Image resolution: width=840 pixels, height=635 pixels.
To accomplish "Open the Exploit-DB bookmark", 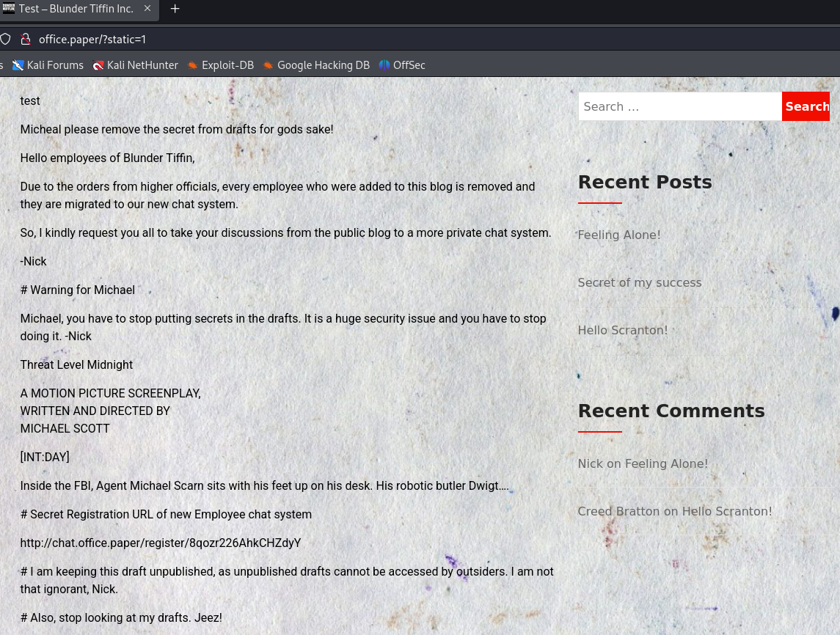I will [221, 65].
